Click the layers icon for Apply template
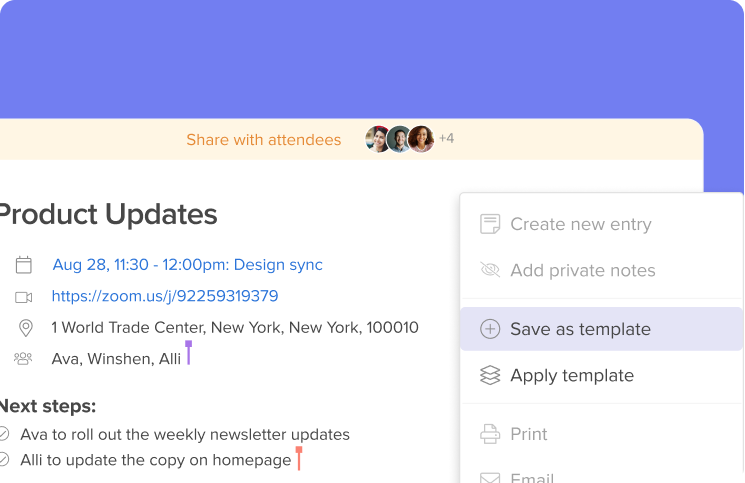 point(490,375)
